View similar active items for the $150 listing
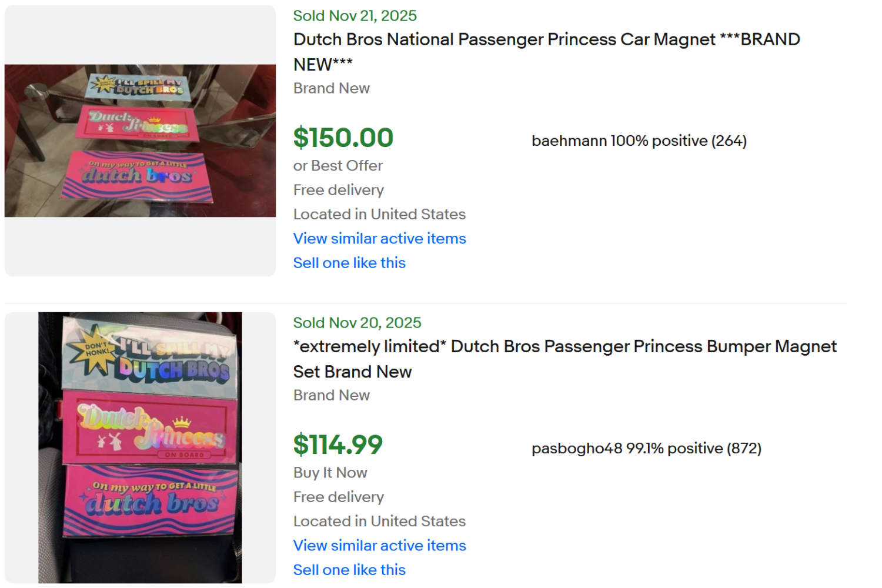The width and height of the screenshot is (882, 588). tap(379, 239)
